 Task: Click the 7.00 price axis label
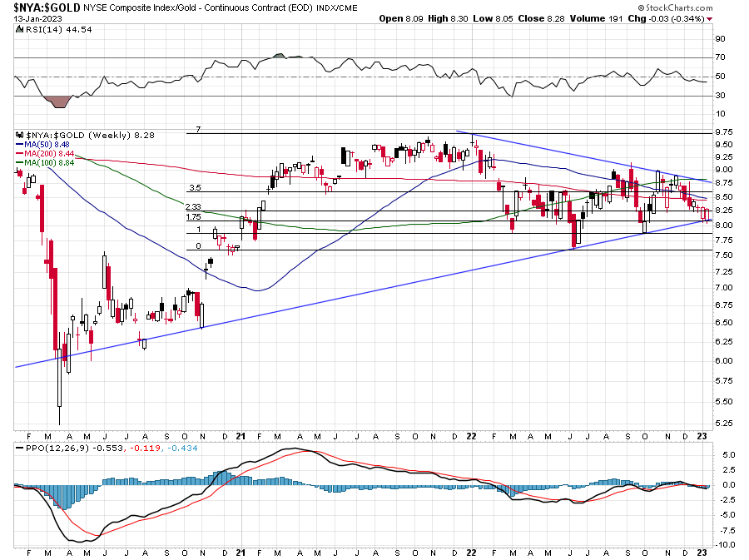(724, 287)
